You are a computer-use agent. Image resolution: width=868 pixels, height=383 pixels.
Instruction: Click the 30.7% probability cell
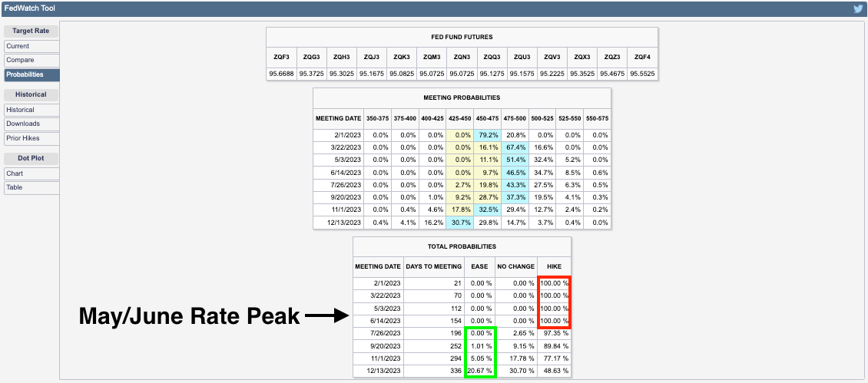click(459, 223)
